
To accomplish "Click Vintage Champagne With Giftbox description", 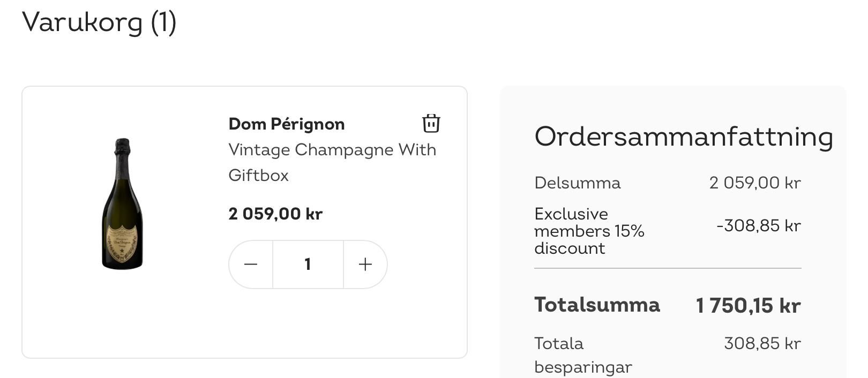I will (x=332, y=162).
